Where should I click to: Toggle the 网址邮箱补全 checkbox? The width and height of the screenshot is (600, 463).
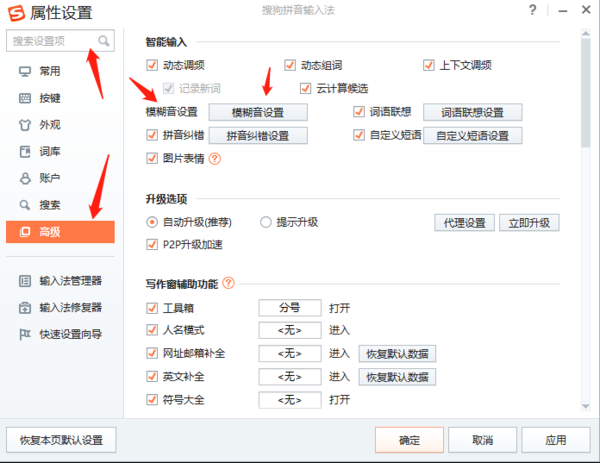coord(152,353)
